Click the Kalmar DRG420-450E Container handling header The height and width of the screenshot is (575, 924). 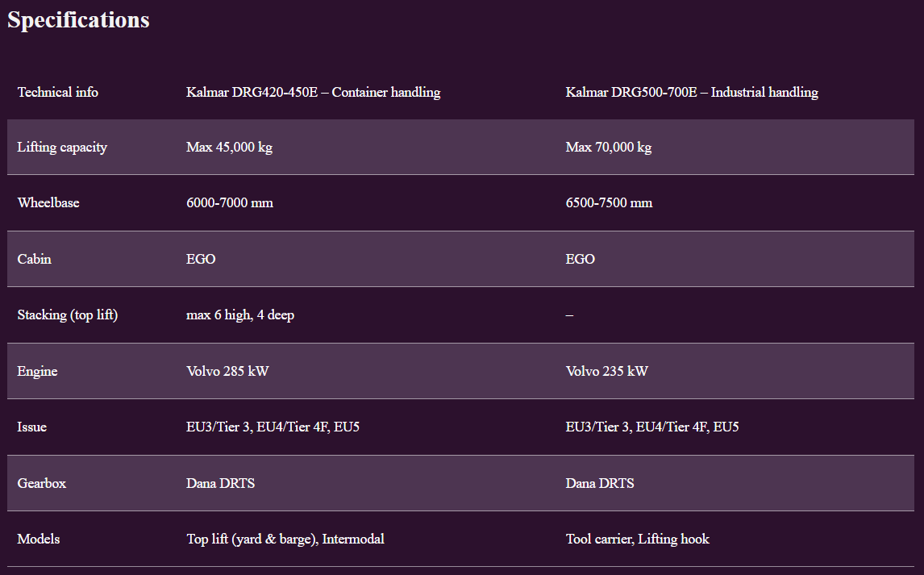pyautogui.click(x=313, y=92)
